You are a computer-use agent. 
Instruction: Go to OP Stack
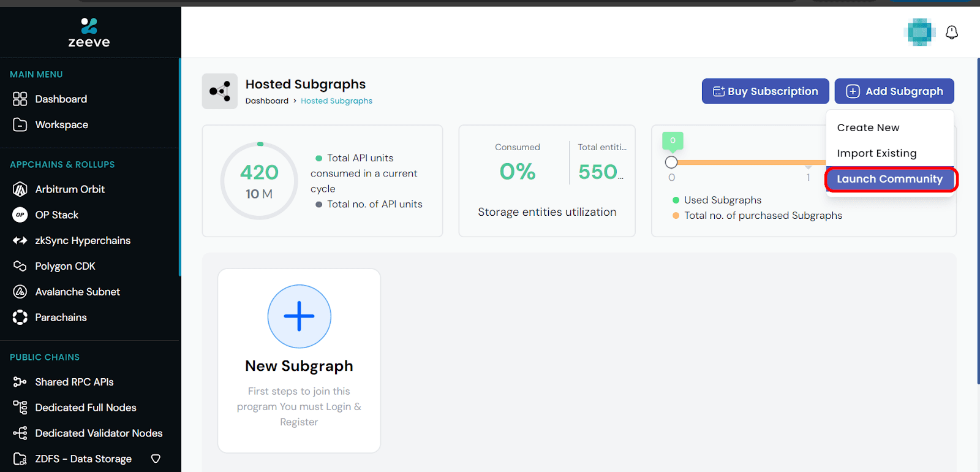click(57, 215)
